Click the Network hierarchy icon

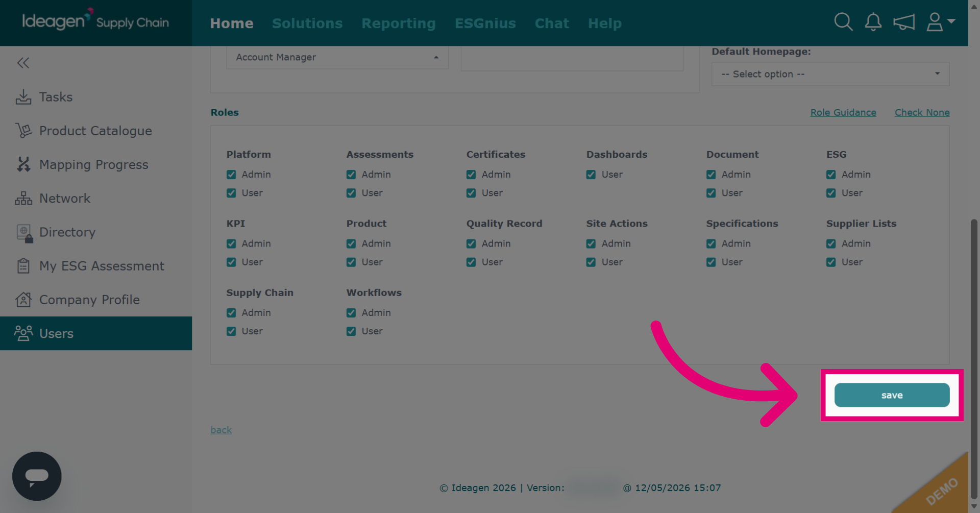tap(23, 198)
